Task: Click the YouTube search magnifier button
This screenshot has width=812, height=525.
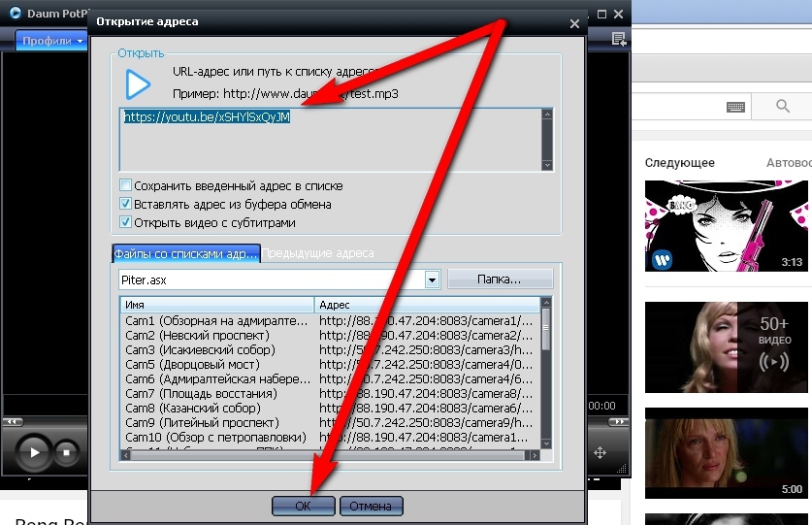Action: 783,106
